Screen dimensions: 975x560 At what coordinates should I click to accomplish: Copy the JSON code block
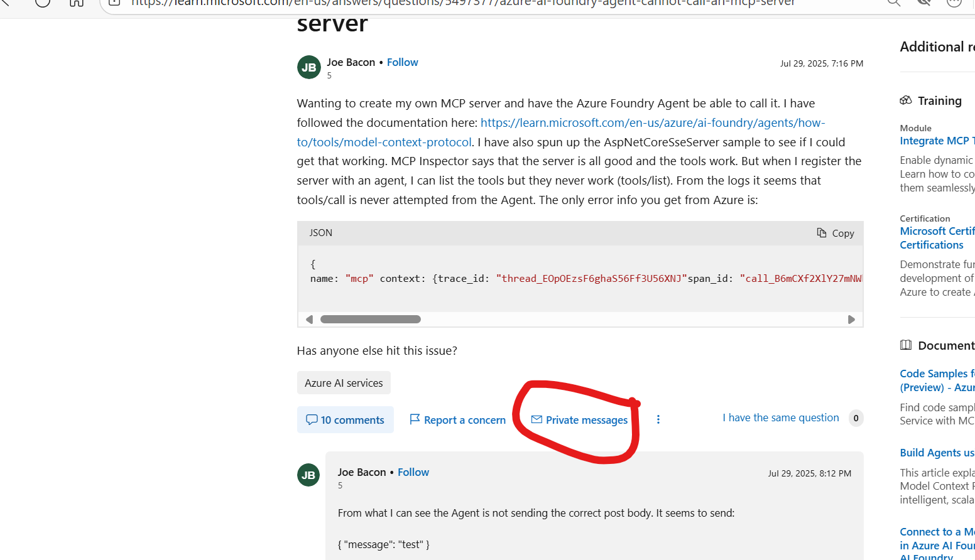835,233
